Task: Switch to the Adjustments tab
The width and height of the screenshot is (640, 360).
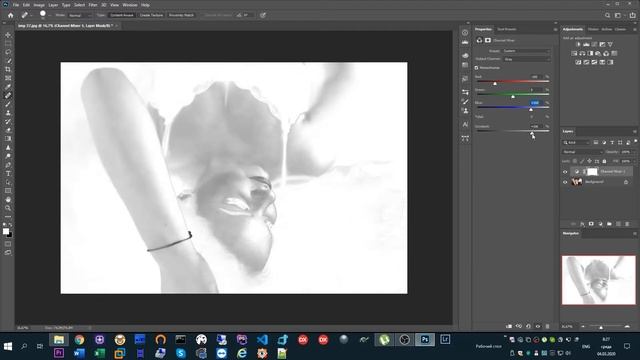Action: tap(573, 29)
